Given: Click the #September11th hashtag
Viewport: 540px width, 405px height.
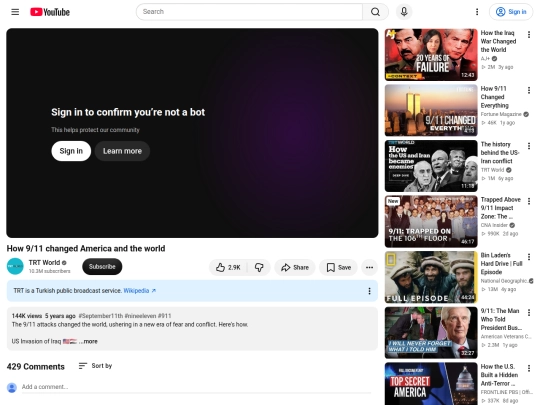Looking at the screenshot, I should 101,316.
